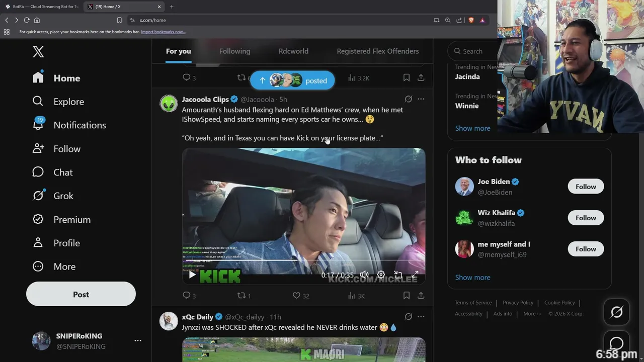Reply to the Jacoola Clips post
Image resolution: width=644 pixels, height=362 pixels.
pos(189,296)
